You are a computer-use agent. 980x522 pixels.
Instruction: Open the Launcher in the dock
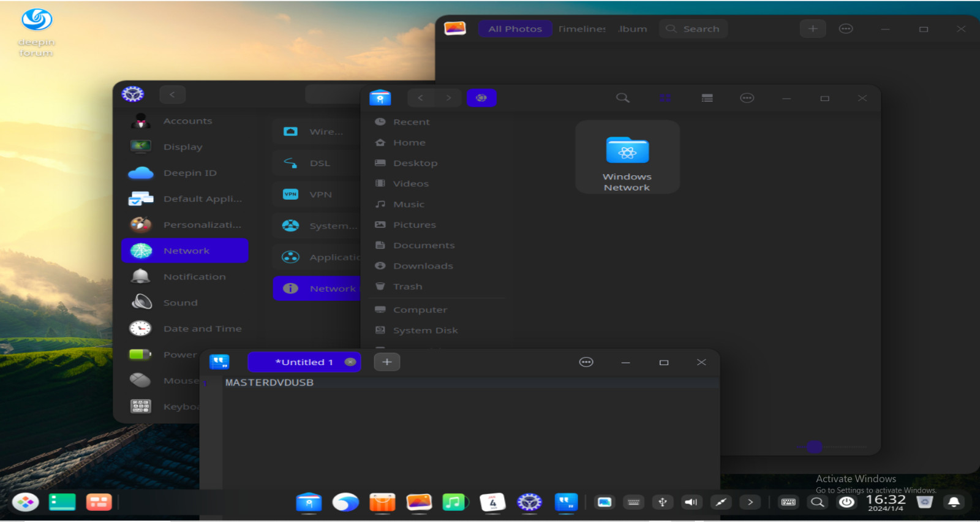pyautogui.click(x=26, y=502)
